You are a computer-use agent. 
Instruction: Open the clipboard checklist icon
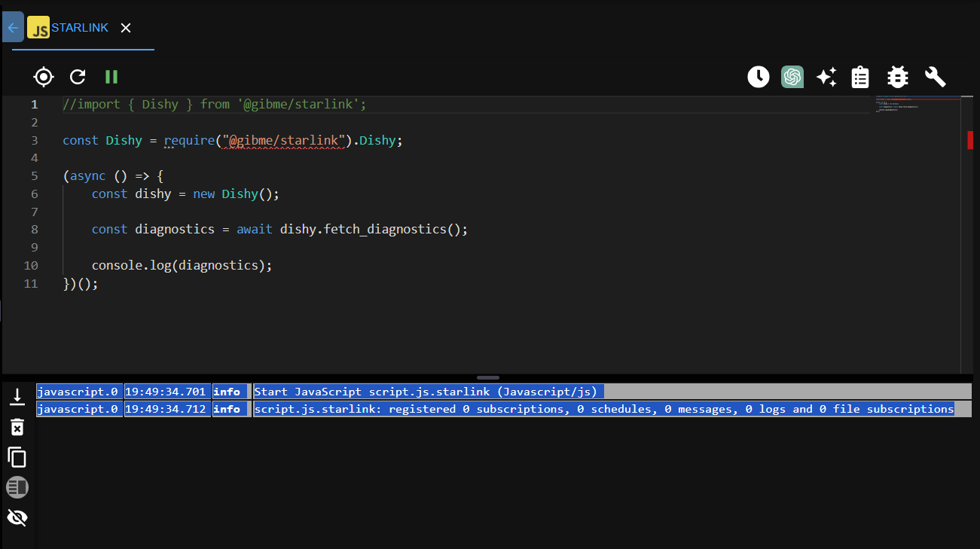tap(860, 76)
